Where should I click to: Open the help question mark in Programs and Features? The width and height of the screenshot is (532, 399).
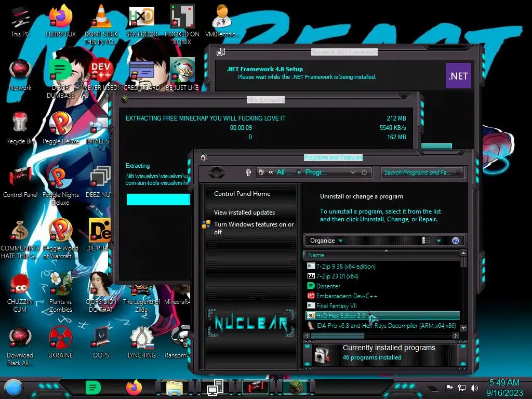pyautogui.click(x=455, y=241)
